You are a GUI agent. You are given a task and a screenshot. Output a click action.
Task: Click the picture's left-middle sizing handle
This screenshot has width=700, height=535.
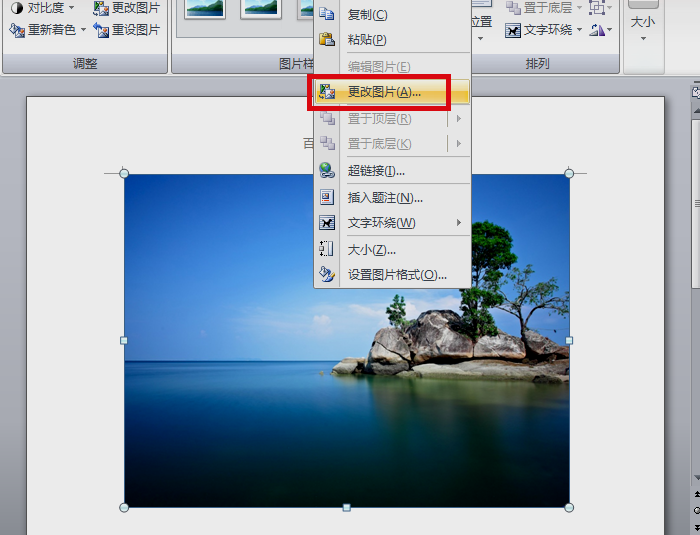[x=124, y=341]
